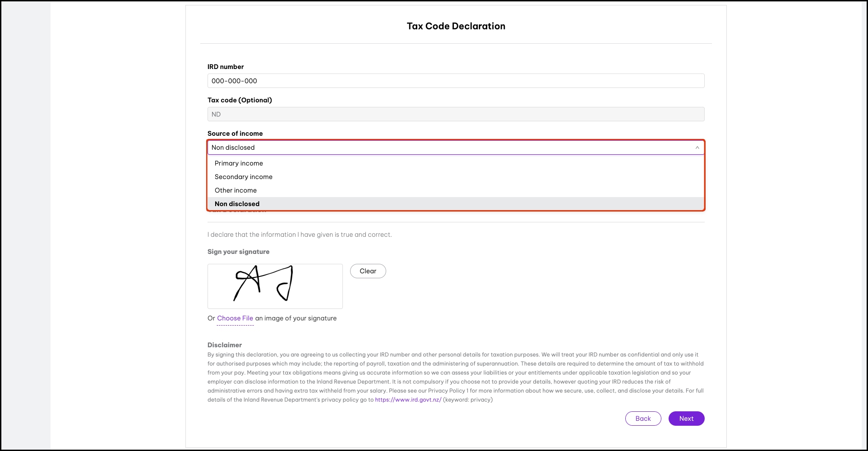The width and height of the screenshot is (868, 451).
Task: Click the Tax code (Optional) label
Action: (240, 100)
